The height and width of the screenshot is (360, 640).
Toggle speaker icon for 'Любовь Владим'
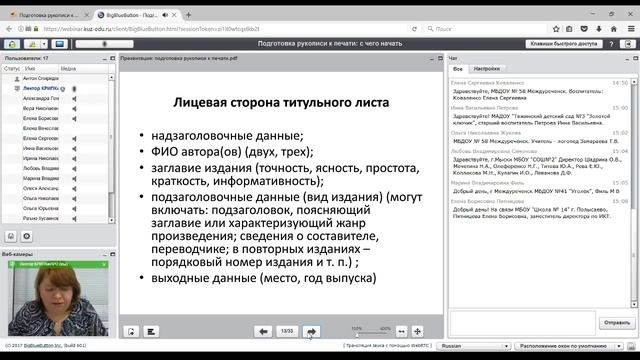[74, 169]
